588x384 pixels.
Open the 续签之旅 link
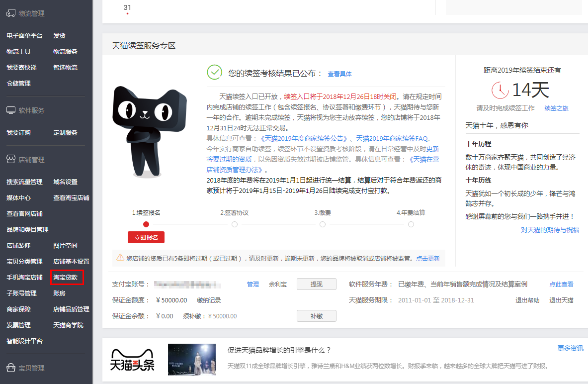tap(557, 108)
